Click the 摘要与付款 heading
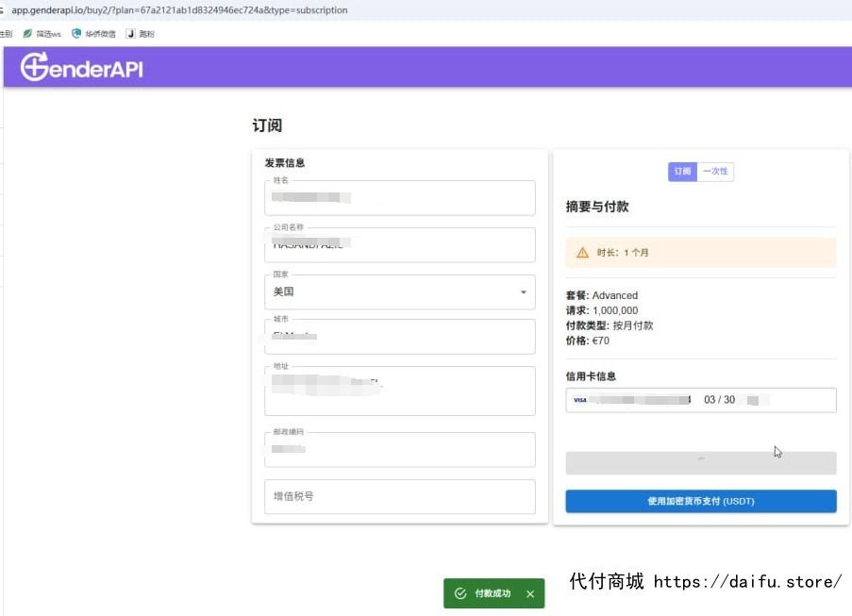 coord(597,207)
